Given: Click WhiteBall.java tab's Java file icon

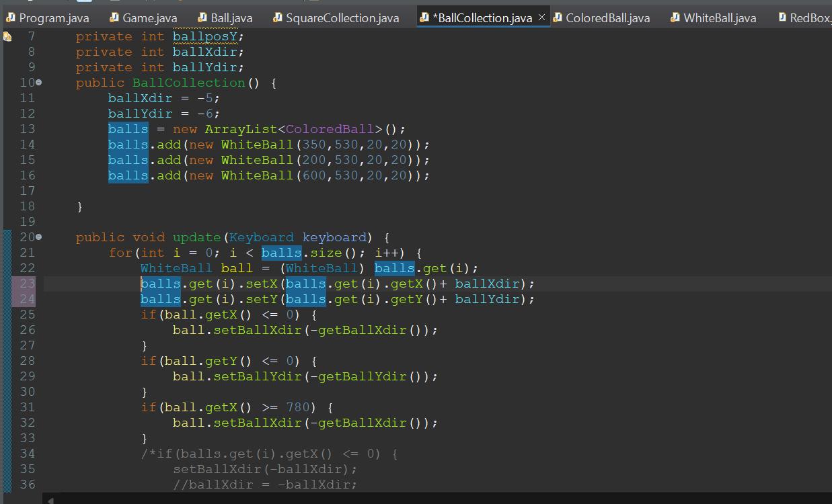Looking at the screenshot, I should 675,17.
